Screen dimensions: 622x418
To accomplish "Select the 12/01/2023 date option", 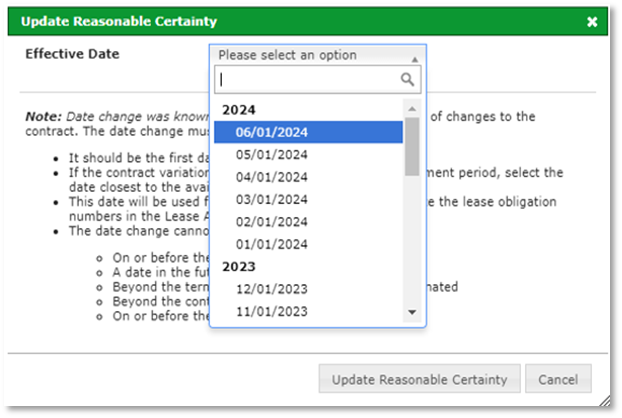I will 308,289.
